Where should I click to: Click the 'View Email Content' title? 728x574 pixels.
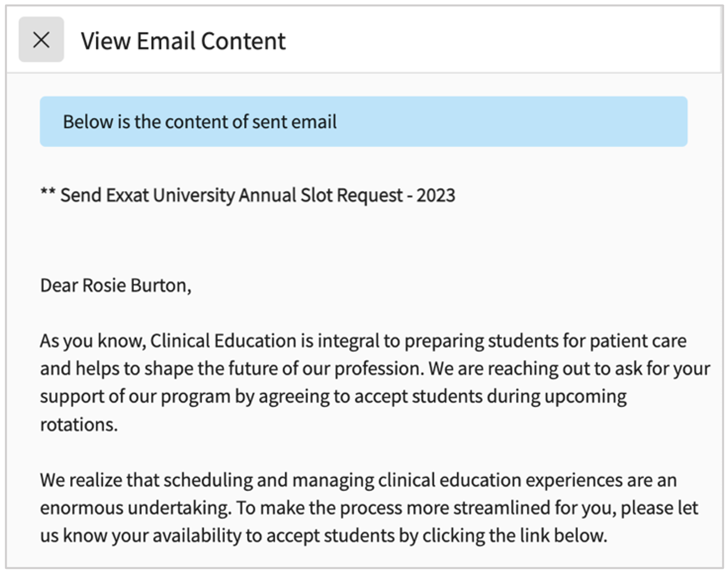(x=183, y=41)
